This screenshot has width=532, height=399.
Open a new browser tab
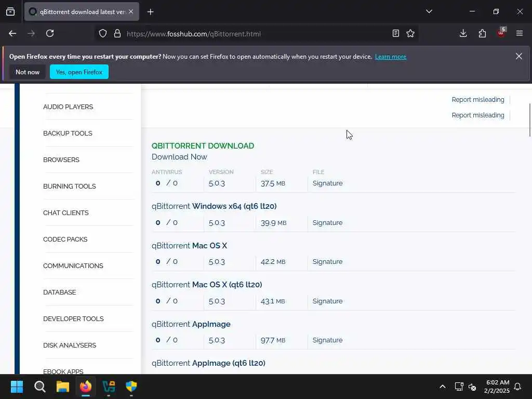[150, 12]
